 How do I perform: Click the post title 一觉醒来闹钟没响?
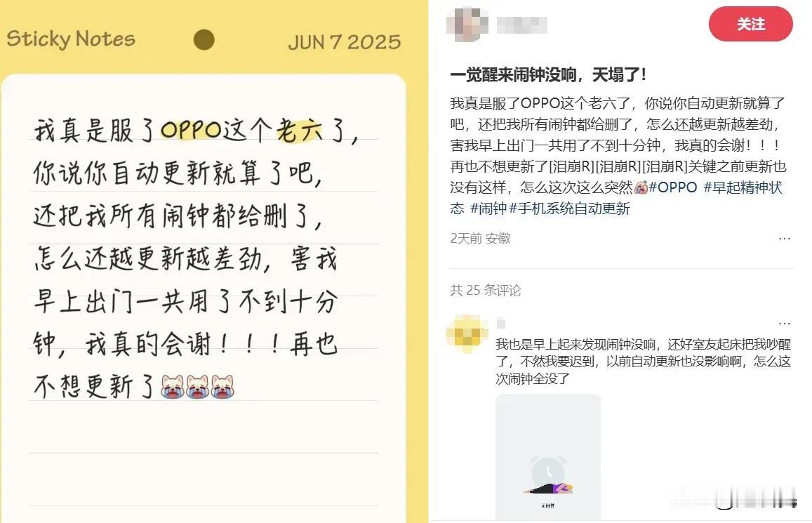513,75
